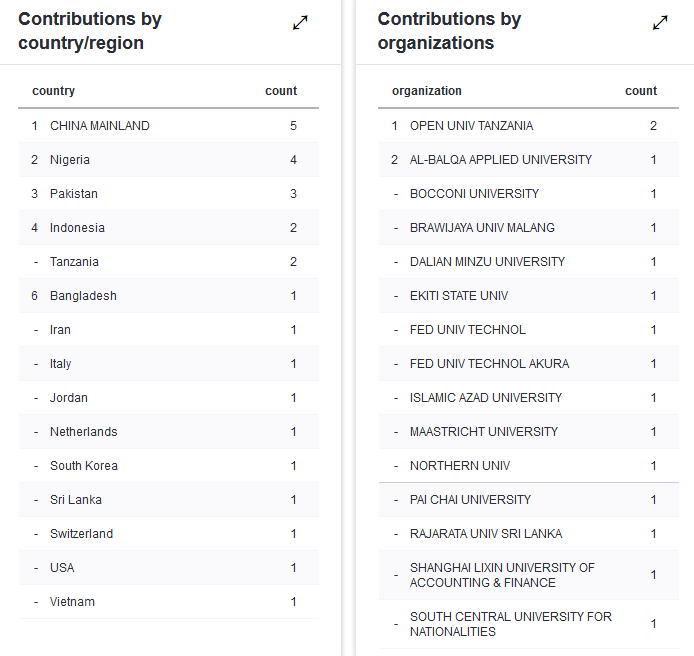This screenshot has width=694, height=656.
Task: Click the Vietnam country entry
Action: pos(72,602)
